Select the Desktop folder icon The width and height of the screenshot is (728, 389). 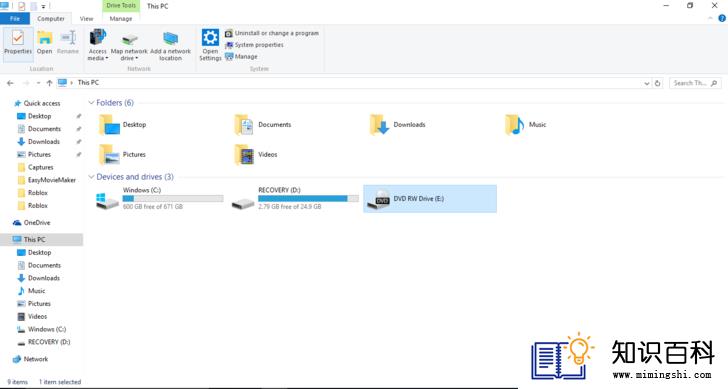tap(109, 125)
